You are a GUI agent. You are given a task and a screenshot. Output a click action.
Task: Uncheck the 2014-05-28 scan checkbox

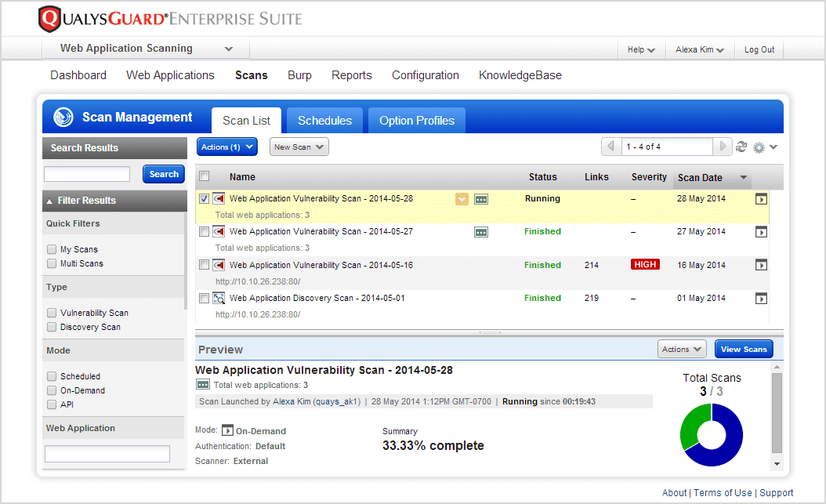[205, 198]
